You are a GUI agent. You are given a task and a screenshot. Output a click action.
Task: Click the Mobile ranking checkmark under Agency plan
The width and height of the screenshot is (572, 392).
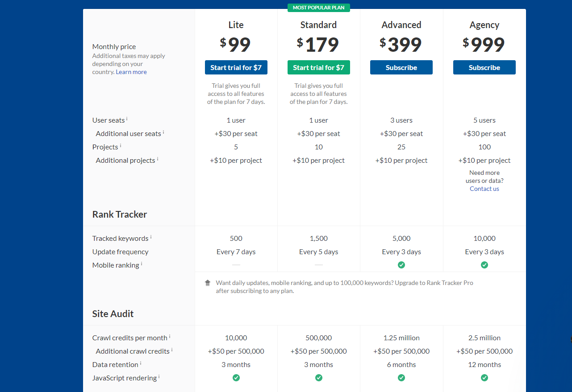pyautogui.click(x=484, y=265)
